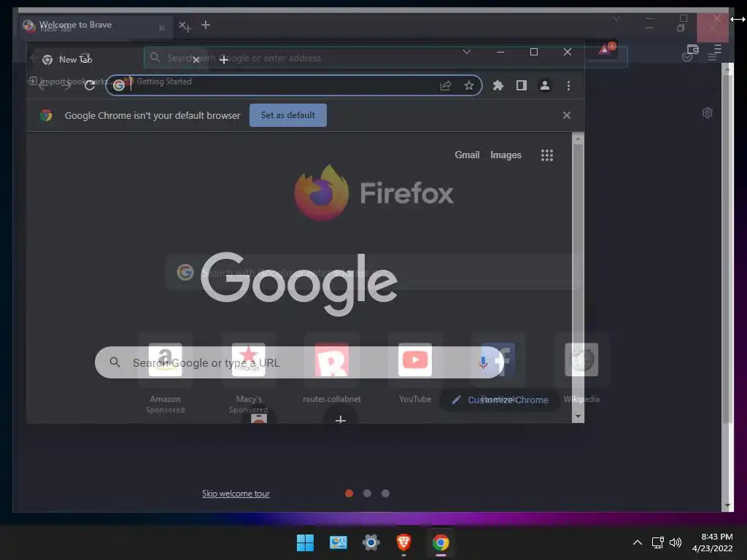Screen dimensions: 747x560
Task: Open the Images link
Action: (506, 155)
